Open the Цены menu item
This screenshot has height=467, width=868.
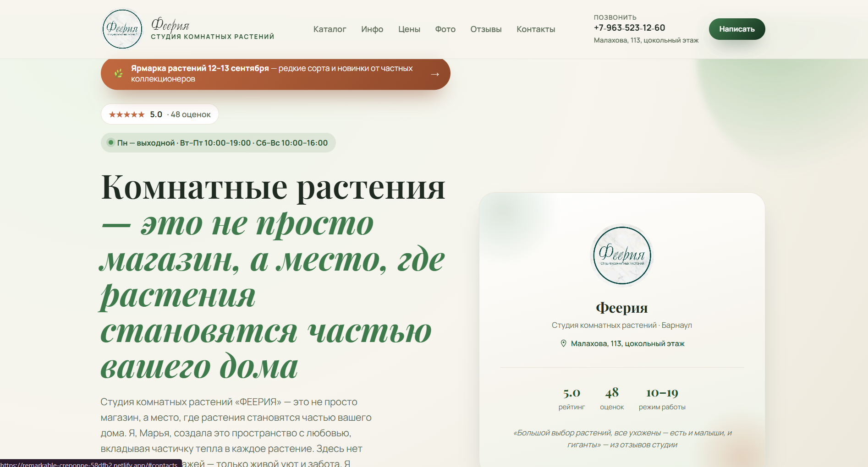(x=409, y=29)
